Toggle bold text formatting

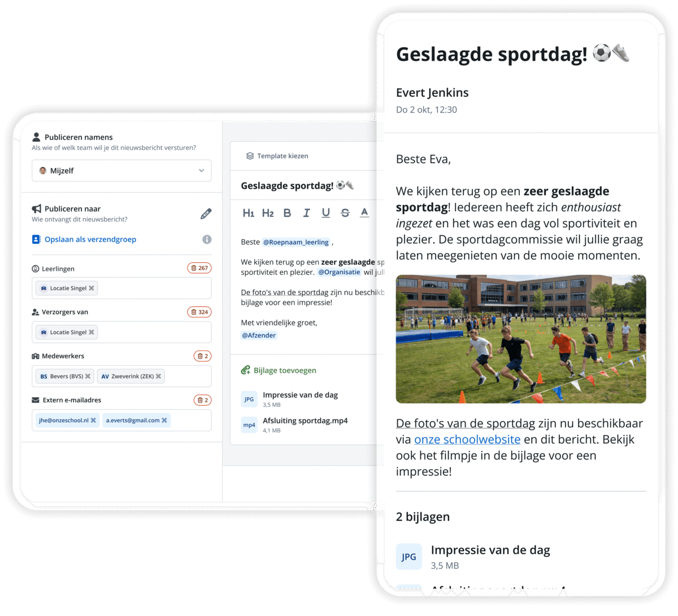pyautogui.click(x=287, y=213)
